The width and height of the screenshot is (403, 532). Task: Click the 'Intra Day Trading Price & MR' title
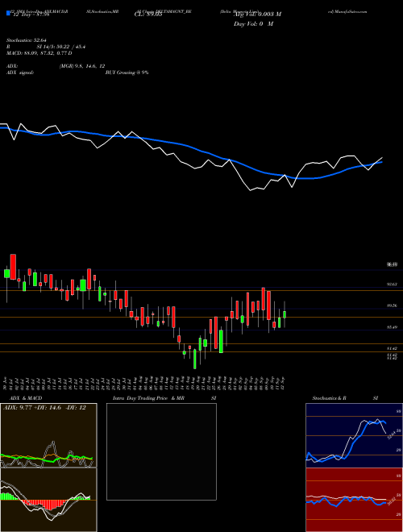[x=148, y=398]
